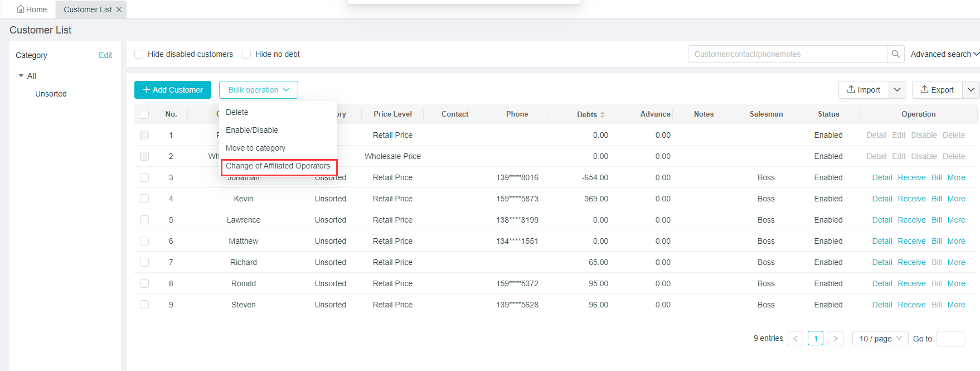Select Move to category menu item
Image resolution: width=980 pixels, height=371 pixels.
tap(255, 148)
